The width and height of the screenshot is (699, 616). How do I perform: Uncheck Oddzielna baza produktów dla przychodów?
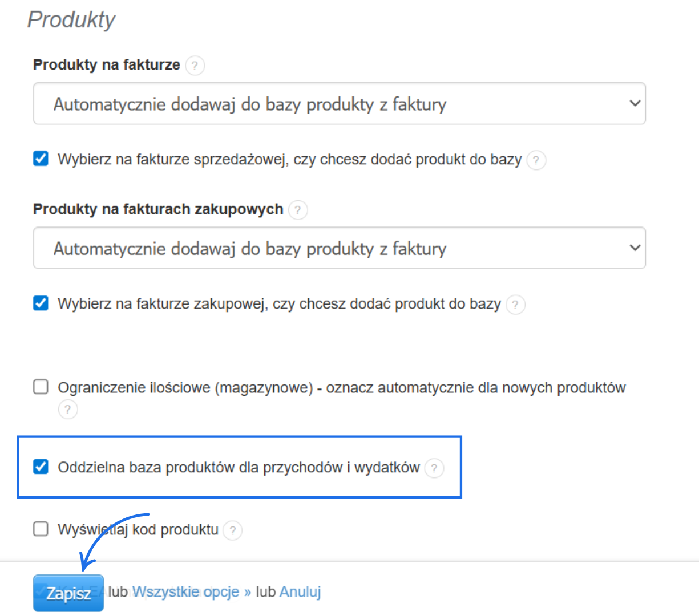(x=41, y=467)
